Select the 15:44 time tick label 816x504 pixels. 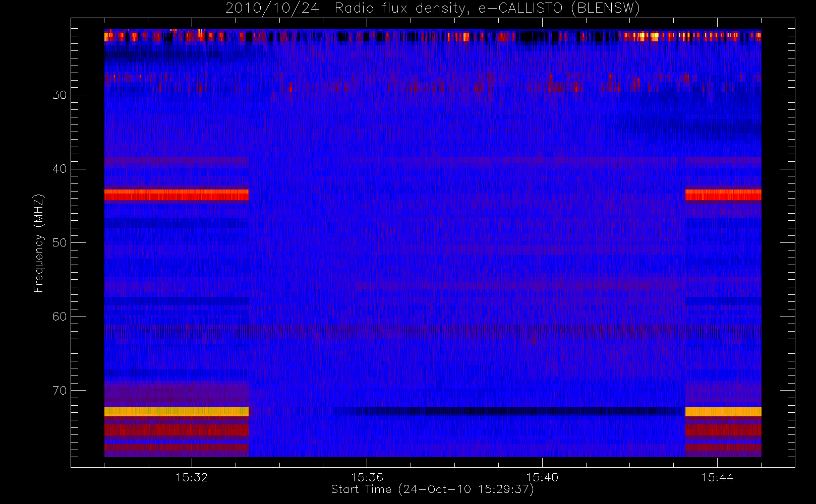coord(717,477)
